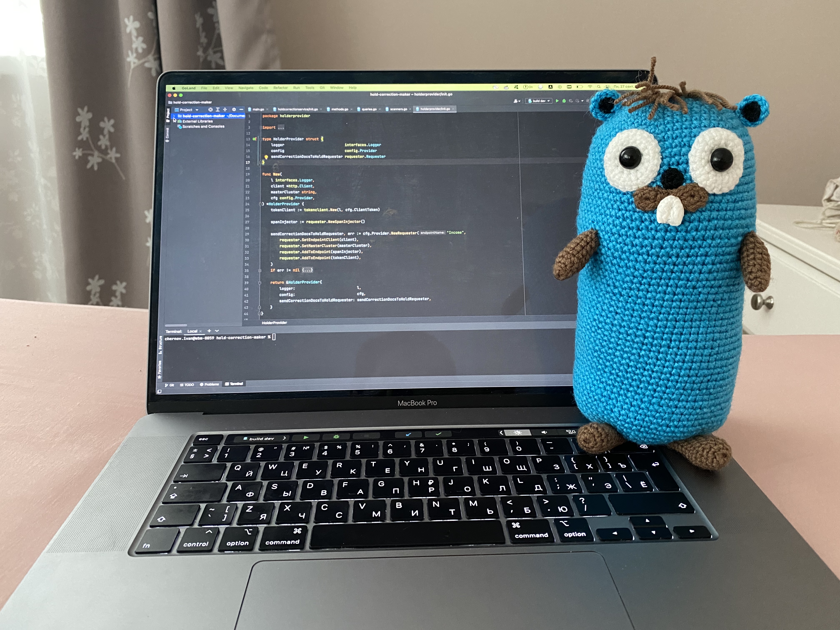Close the holderprovider/init.go editor tab
This screenshot has height=630, width=840.
click(453, 109)
